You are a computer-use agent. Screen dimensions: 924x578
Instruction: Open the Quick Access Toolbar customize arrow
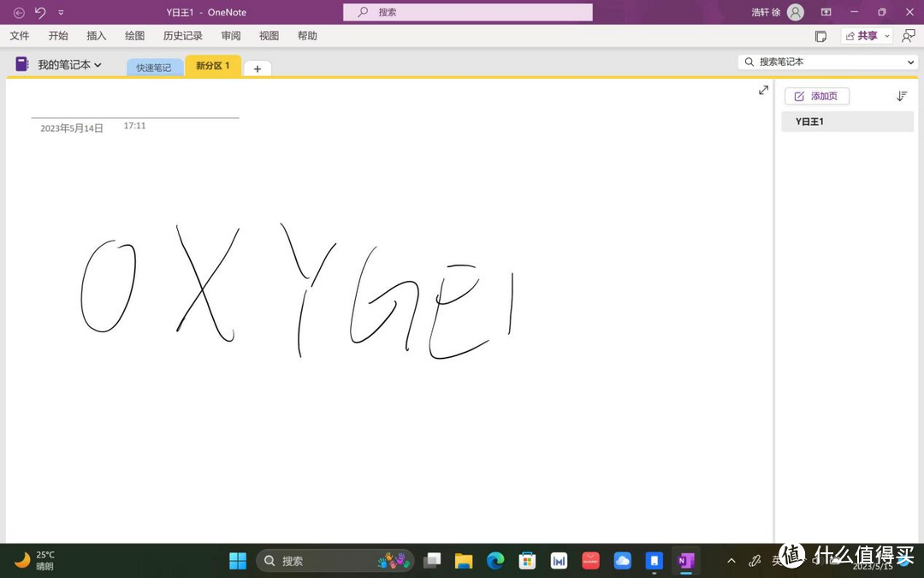click(x=61, y=13)
